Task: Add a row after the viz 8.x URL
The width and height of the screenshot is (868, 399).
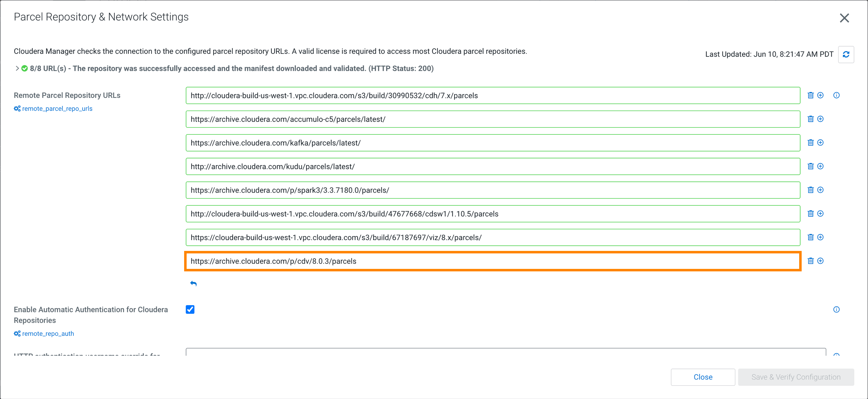Action: [x=820, y=237]
